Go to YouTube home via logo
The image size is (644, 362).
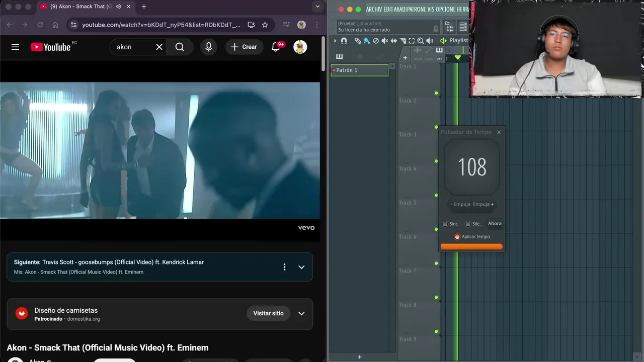tap(50, 47)
